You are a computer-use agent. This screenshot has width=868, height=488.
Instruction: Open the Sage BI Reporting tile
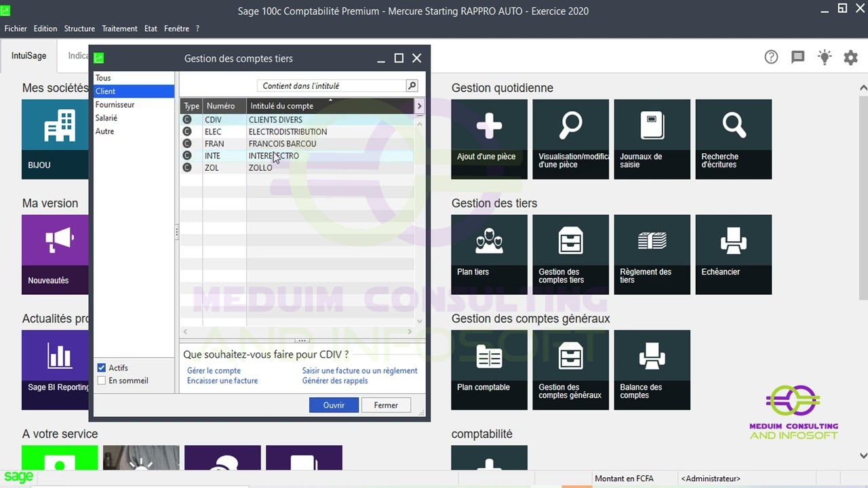coord(55,369)
